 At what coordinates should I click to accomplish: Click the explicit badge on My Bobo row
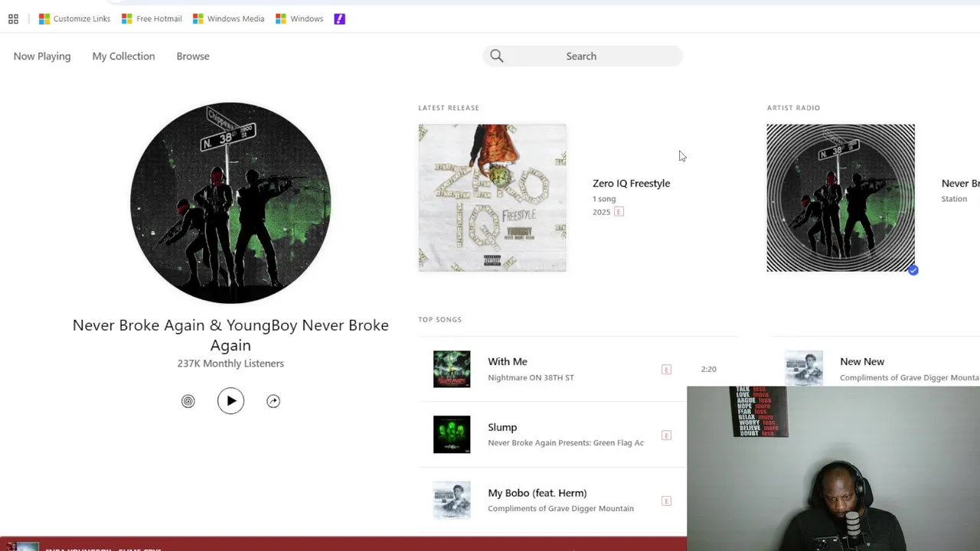666,501
